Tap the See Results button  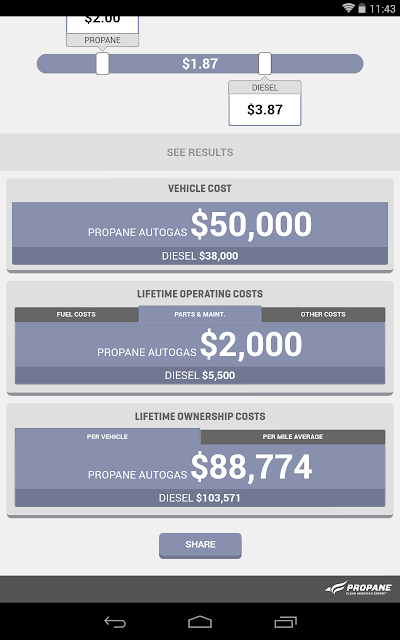tap(200, 152)
